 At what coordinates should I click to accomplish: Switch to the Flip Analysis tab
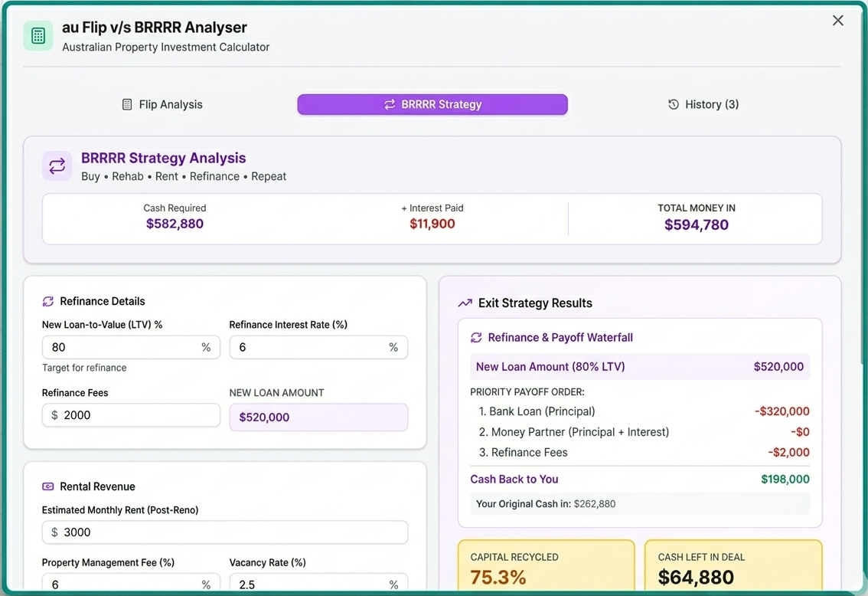click(162, 104)
